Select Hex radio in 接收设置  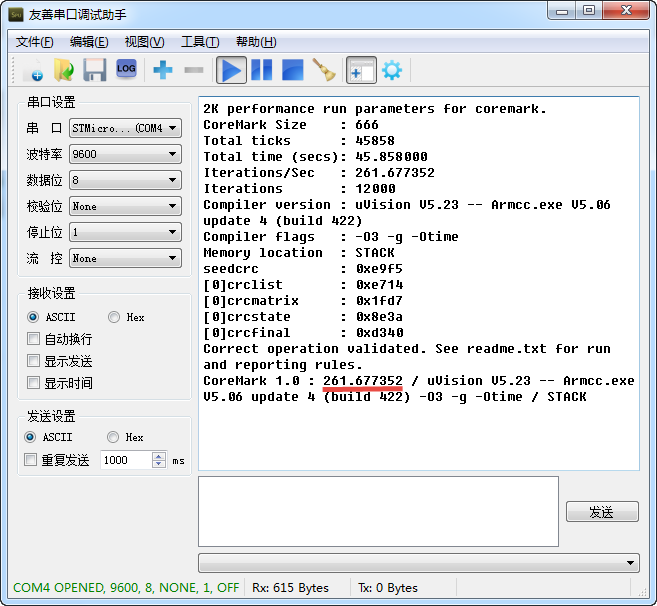[114, 317]
